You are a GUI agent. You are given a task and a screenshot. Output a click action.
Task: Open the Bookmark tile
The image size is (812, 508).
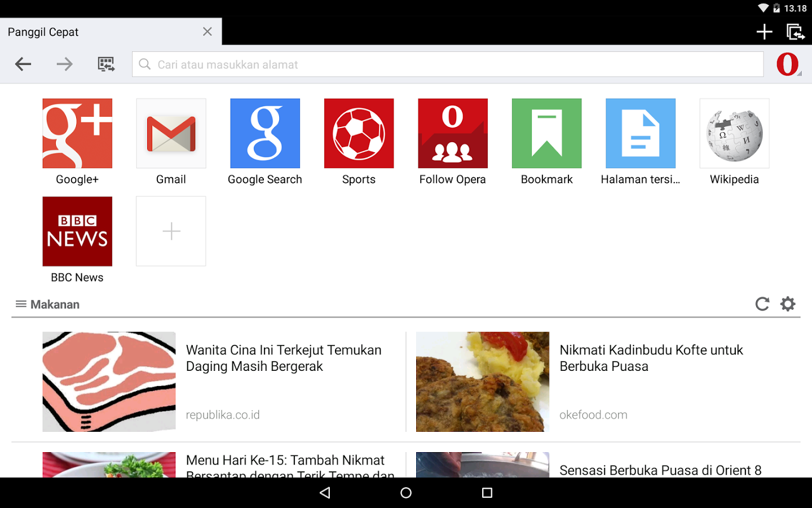click(546, 133)
